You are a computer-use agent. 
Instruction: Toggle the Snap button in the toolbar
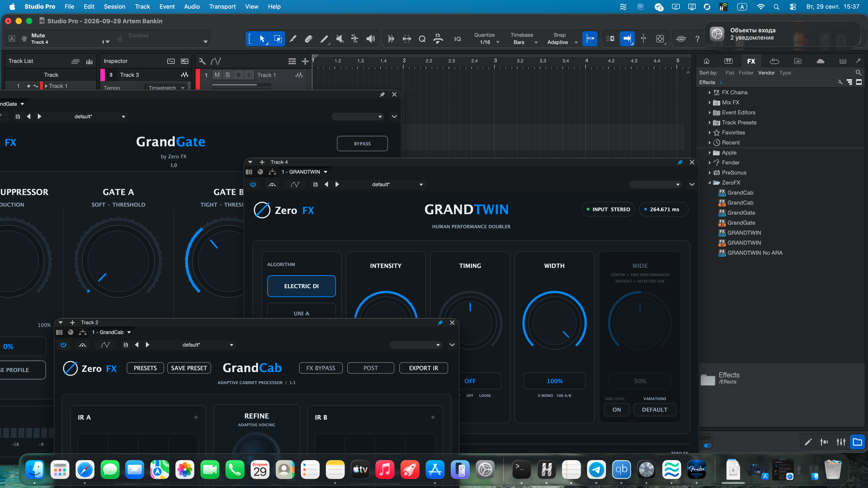[x=590, y=39]
